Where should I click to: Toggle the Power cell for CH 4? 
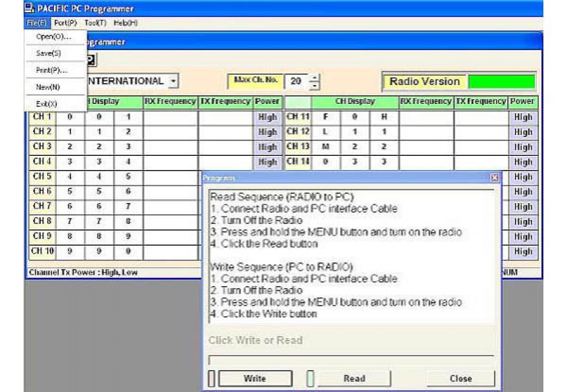[267, 162]
